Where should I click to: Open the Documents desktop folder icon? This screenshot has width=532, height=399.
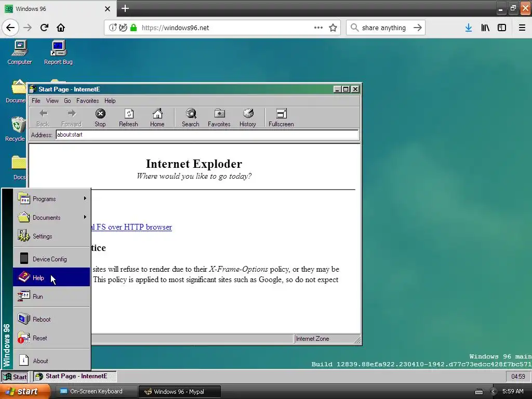(x=16, y=91)
